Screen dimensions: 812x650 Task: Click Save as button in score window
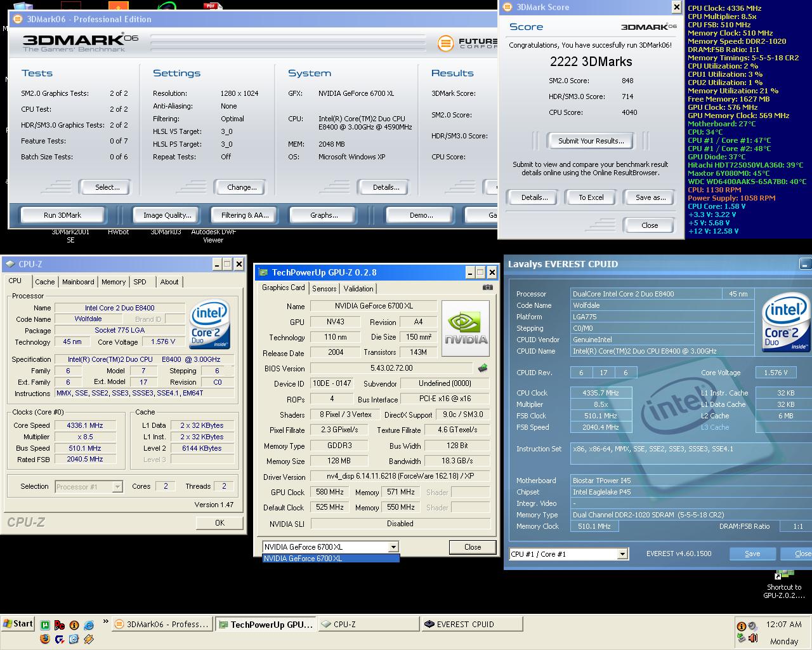coord(650,197)
